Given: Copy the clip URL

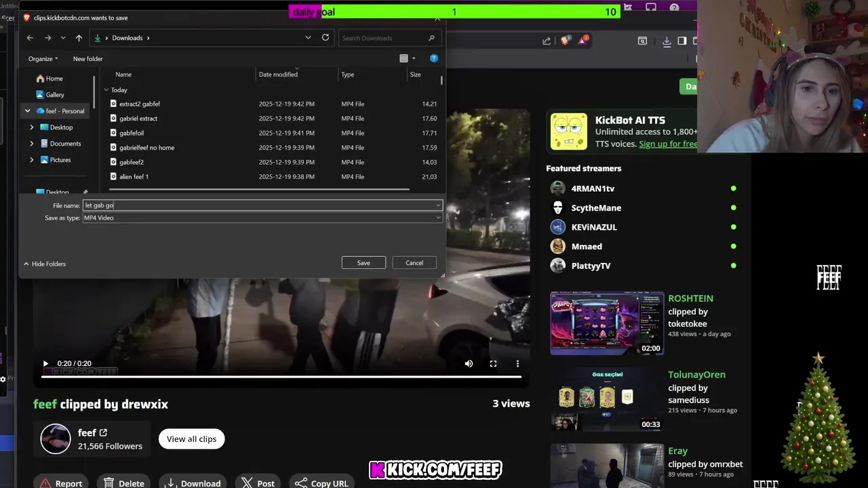Looking at the screenshot, I should tap(322, 482).
